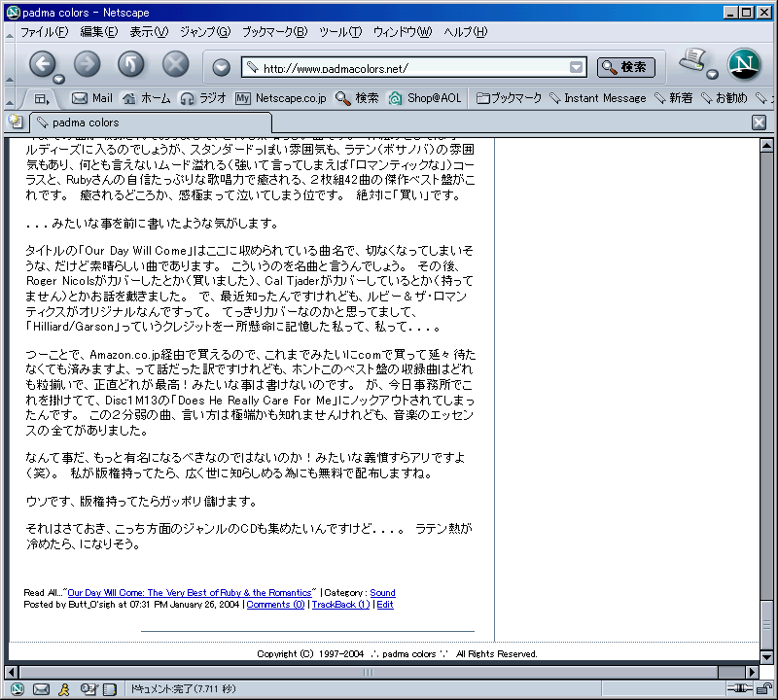Print the page with the printer icon
Image resolution: width=778 pixels, height=700 pixels.
coord(693,61)
